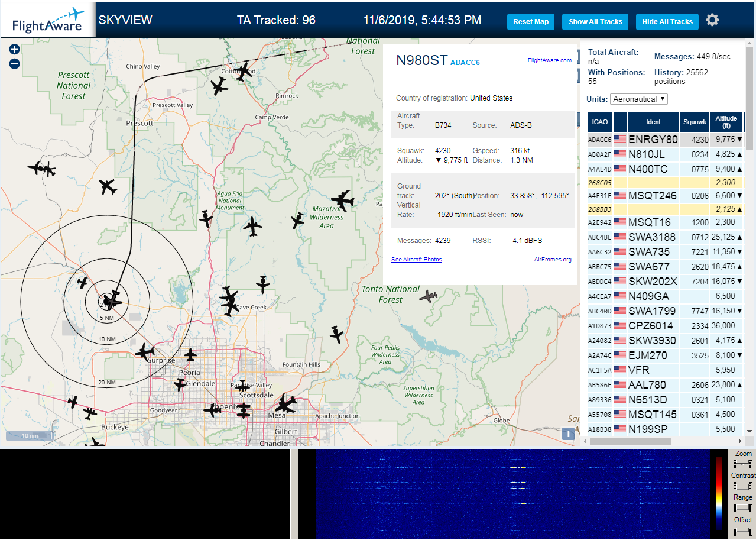Click US flag in VFR row
Image resolution: width=756 pixels, height=540 pixels.
620,370
